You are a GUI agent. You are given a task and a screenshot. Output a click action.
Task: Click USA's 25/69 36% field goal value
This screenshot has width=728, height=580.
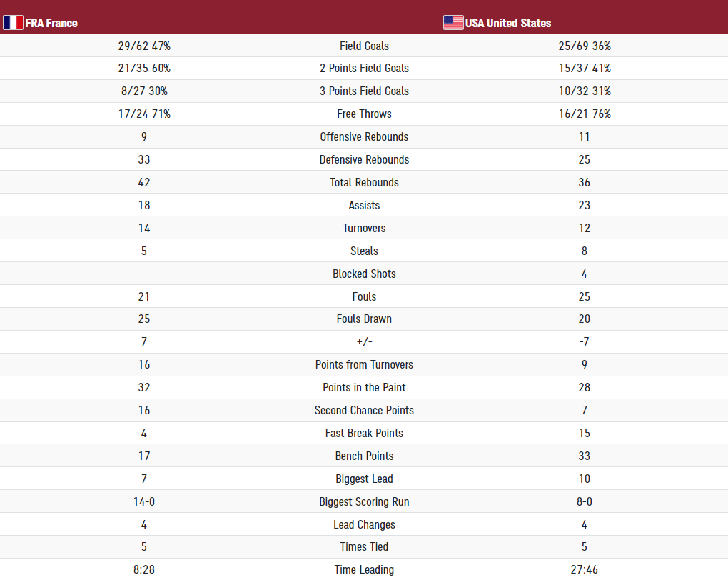point(584,46)
